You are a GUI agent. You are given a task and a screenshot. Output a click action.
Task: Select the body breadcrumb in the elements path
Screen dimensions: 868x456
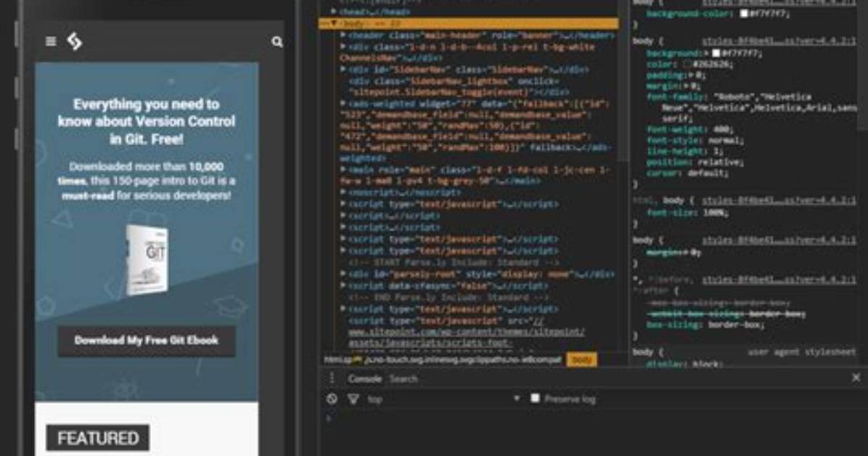pos(582,359)
